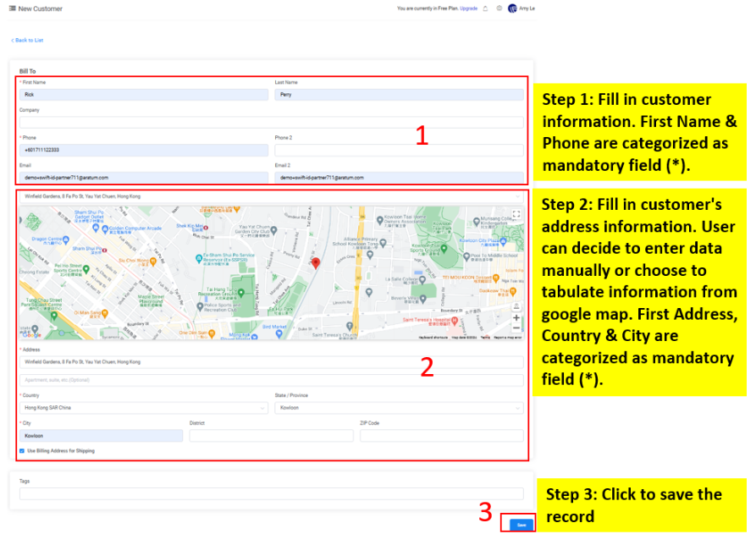Select the Street View pegman icon
The image size is (756, 545).
[516, 306]
